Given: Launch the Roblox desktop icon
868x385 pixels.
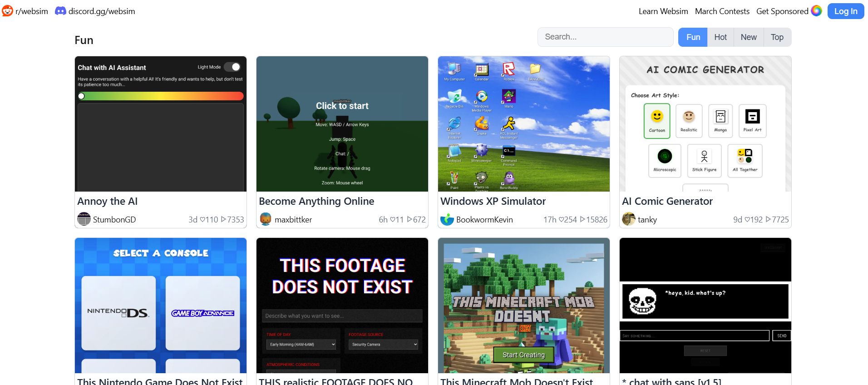Looking at the screenshot, I should tap(509, 72).
